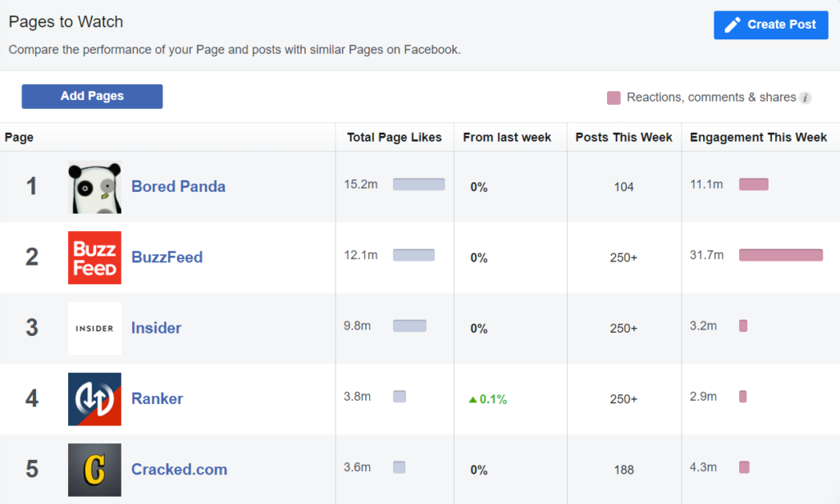Click the pink Reactions legend color swatch
Viewport: 840px width, 504px height.
(614, 98)
